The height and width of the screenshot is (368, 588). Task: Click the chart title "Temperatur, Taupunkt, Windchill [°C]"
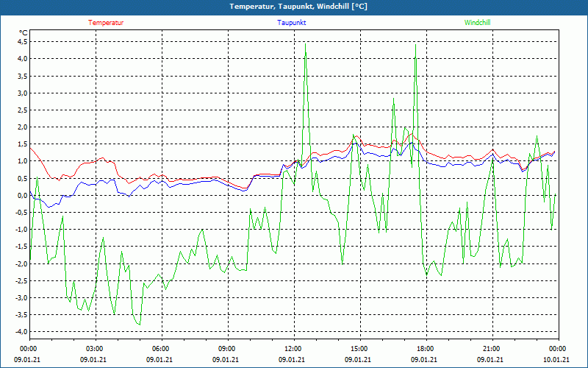pos(298,7)
